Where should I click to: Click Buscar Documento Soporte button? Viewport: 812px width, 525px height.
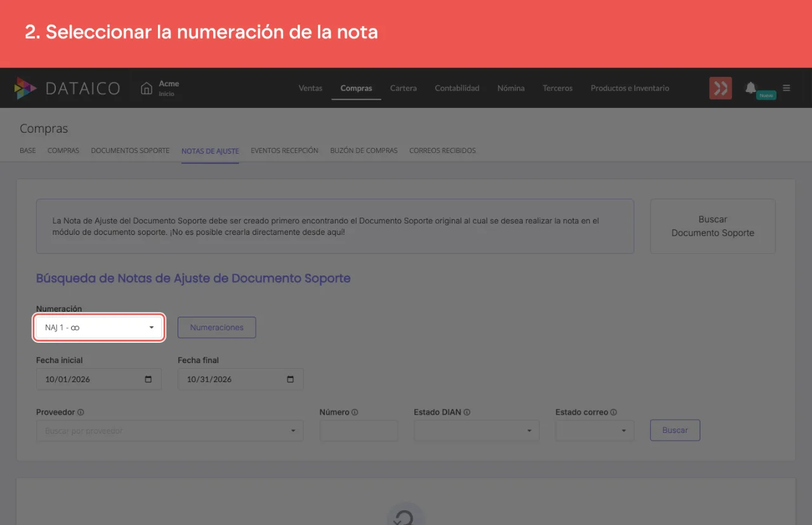[712, 226]
